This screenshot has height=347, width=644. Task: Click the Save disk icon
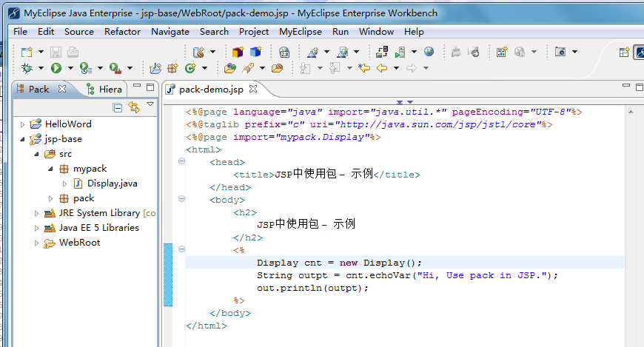[56, 52]
